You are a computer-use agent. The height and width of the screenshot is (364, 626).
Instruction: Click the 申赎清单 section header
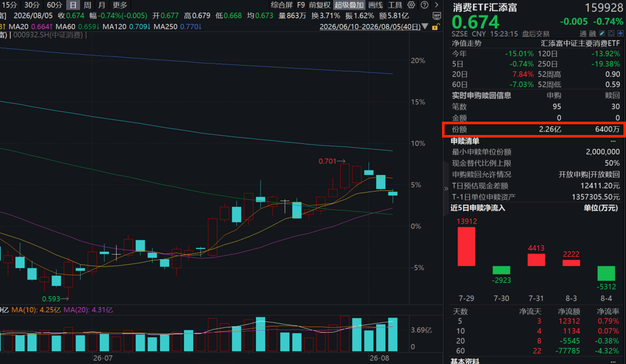pyautogui.click(x=465, y=141)
